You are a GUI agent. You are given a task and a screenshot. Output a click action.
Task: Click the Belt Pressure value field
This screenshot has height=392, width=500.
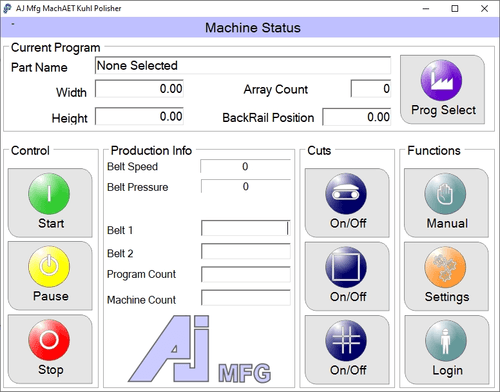[x=246, y=186]
